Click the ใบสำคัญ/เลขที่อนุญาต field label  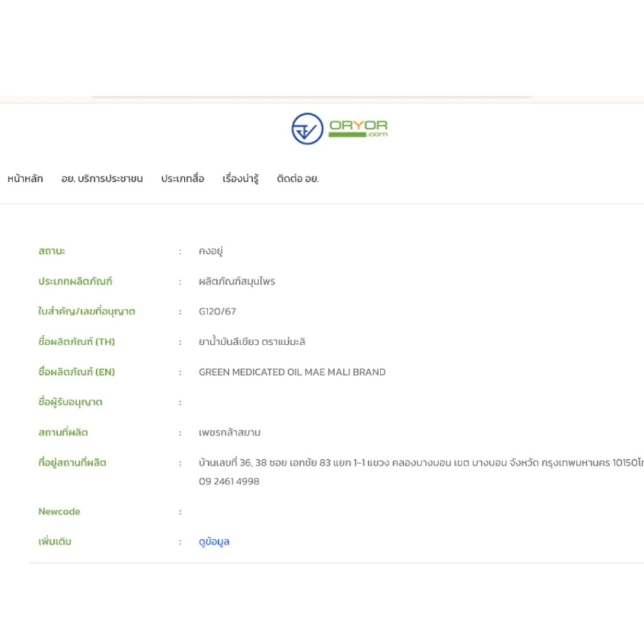pos(87,311)
